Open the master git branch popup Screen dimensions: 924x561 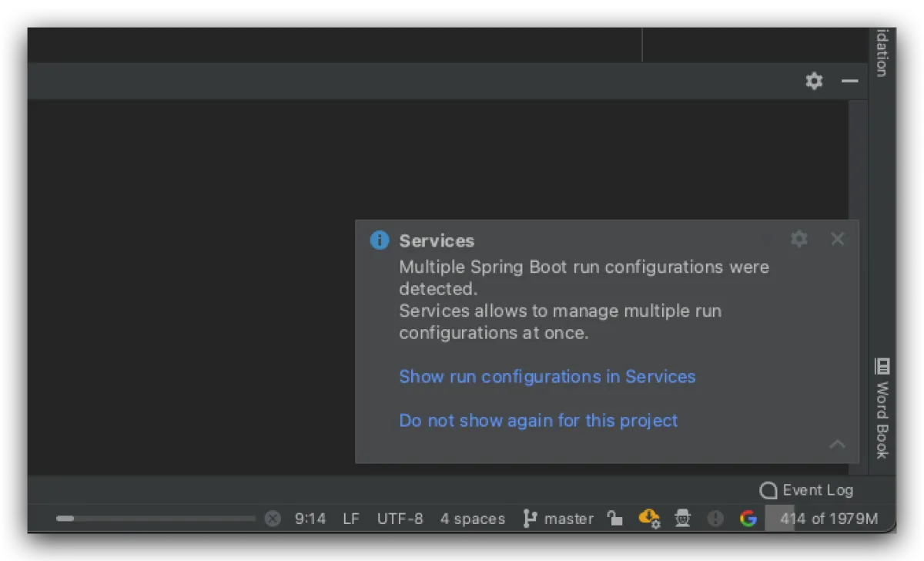pos(558,519)
